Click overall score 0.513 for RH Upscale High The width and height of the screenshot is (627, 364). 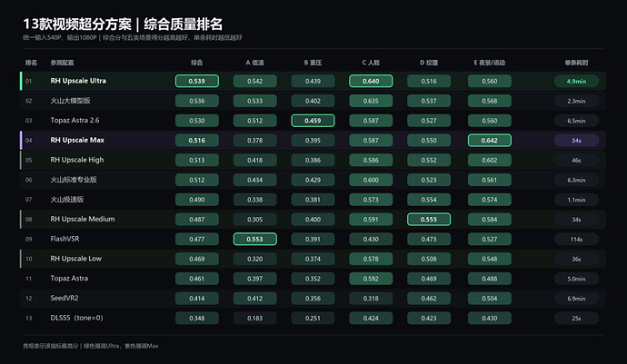[197, 161]
